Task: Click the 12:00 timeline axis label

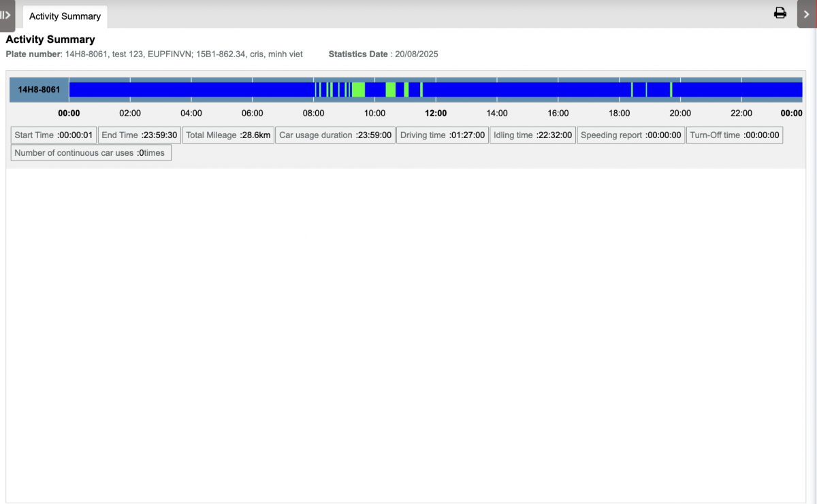Action: coord(436,114)
